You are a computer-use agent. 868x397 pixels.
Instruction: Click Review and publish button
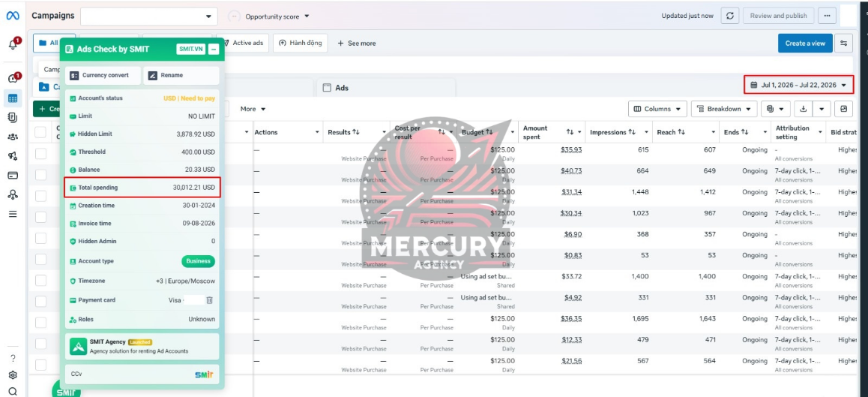(778, 16)
